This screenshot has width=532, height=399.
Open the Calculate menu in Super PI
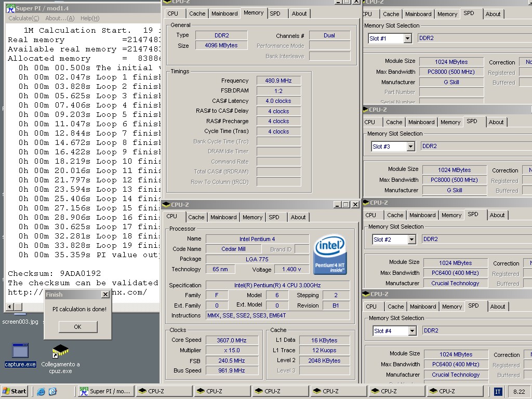tap(24, 18)
